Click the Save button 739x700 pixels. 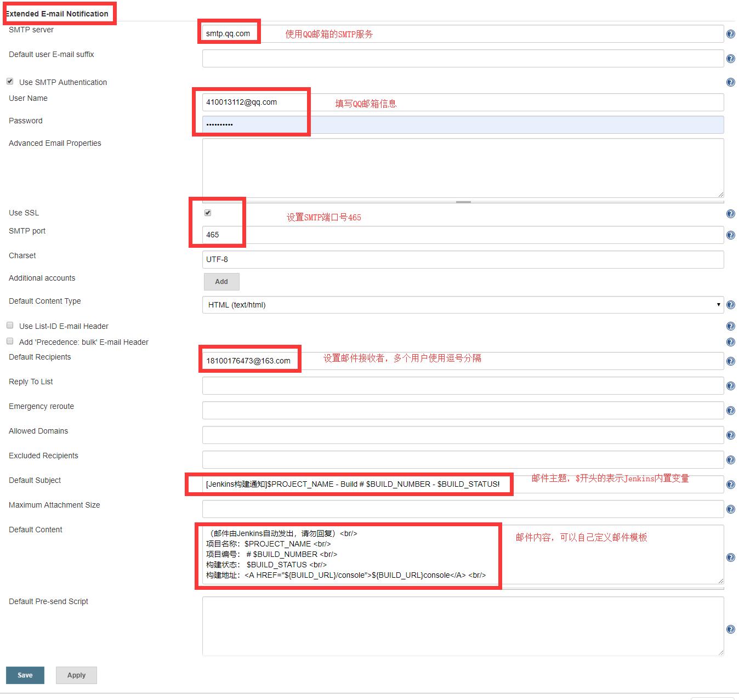pos(25,675)
